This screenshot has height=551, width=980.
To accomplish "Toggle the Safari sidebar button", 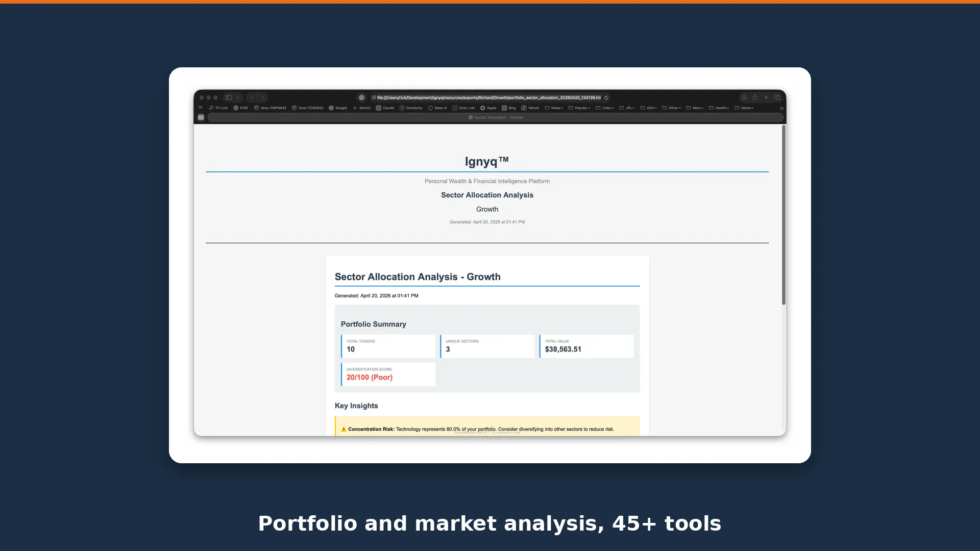I will tap(229, 97).
